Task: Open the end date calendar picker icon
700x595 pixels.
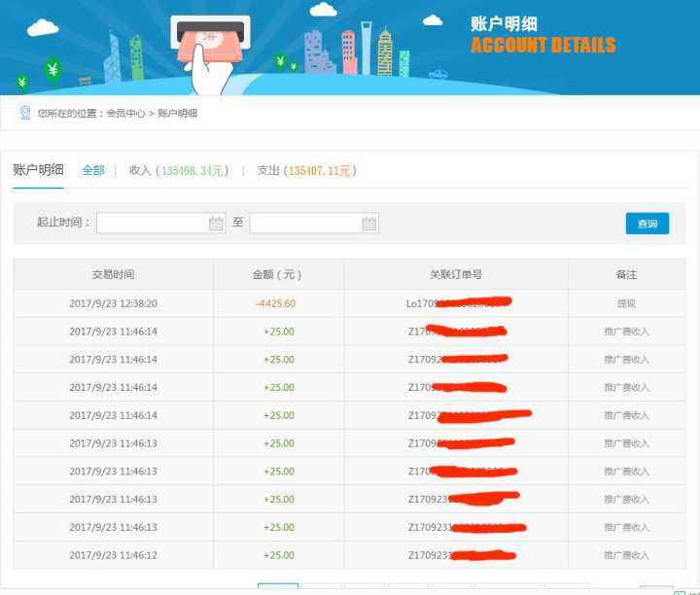Action: [368, 224]
